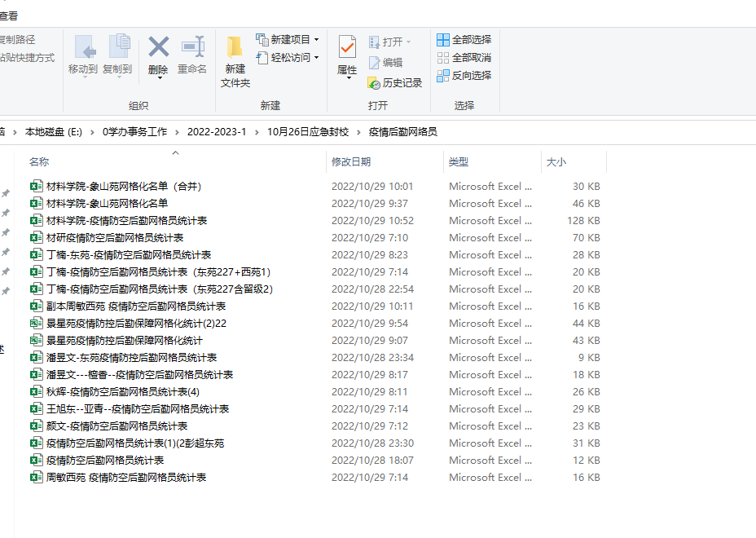Select file 颜文-疫情防空后勤网格员统计表
Image resolution: width=756 pixels, height=538 pixels.
(116, 426)
